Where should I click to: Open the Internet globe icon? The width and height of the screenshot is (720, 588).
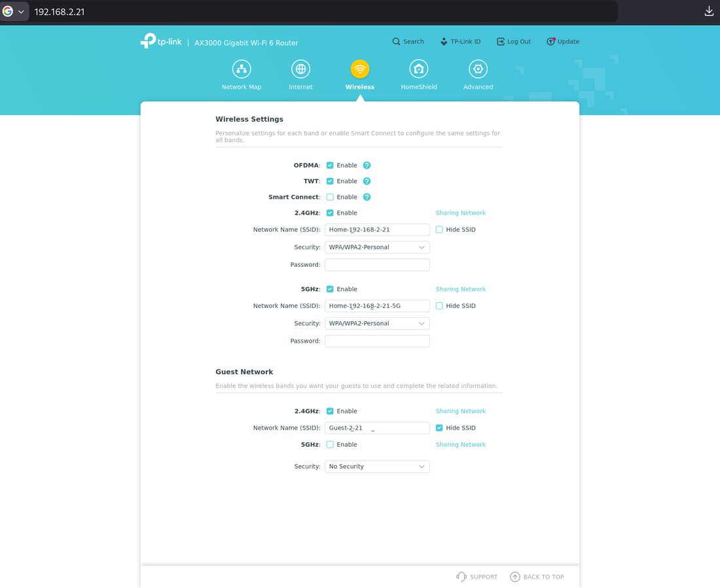click(301, 69)
